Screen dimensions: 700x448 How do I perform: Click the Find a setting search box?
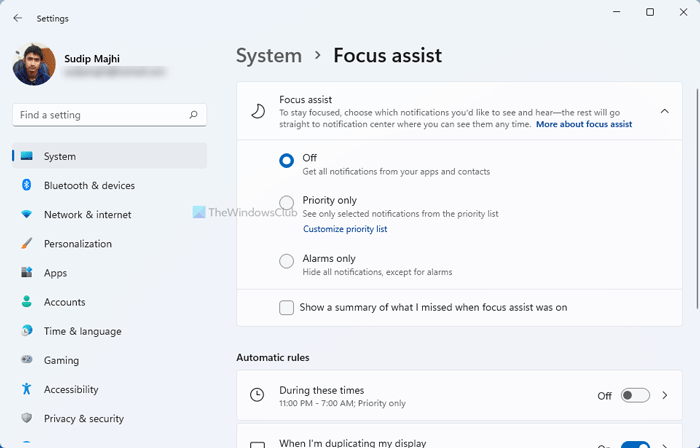100,115
